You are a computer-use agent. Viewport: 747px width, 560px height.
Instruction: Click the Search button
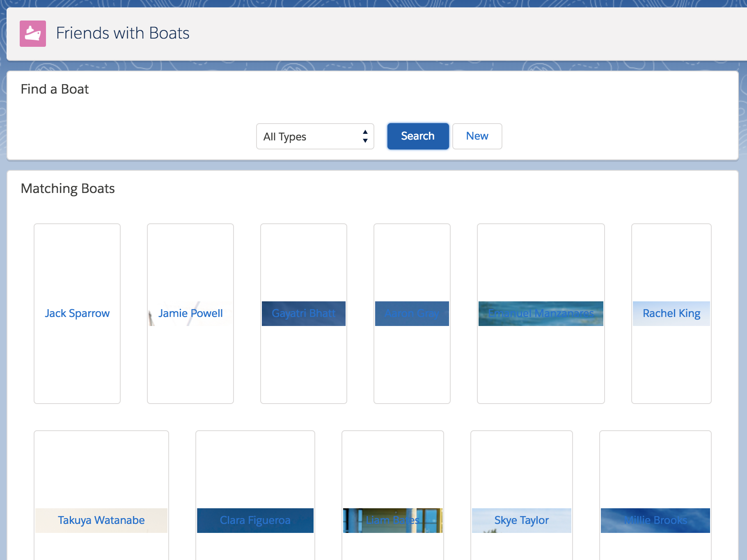pyautogui.click(x=418, y=136)
